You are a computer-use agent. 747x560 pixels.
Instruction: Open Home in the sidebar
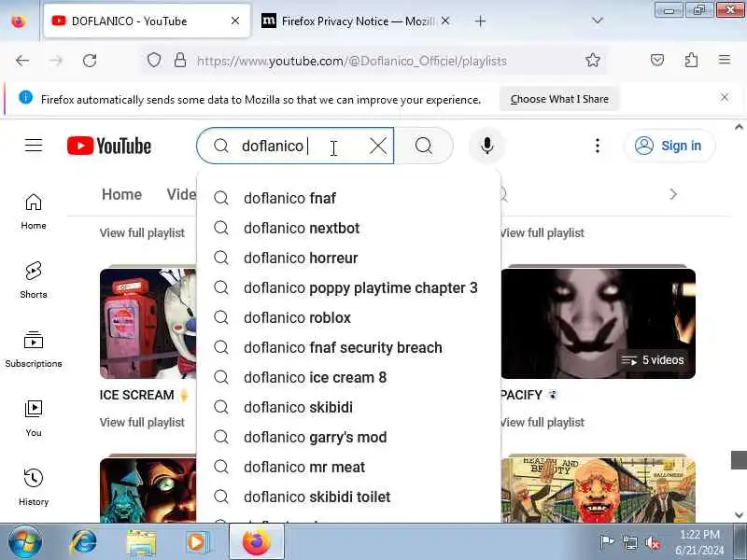point(34,212)
